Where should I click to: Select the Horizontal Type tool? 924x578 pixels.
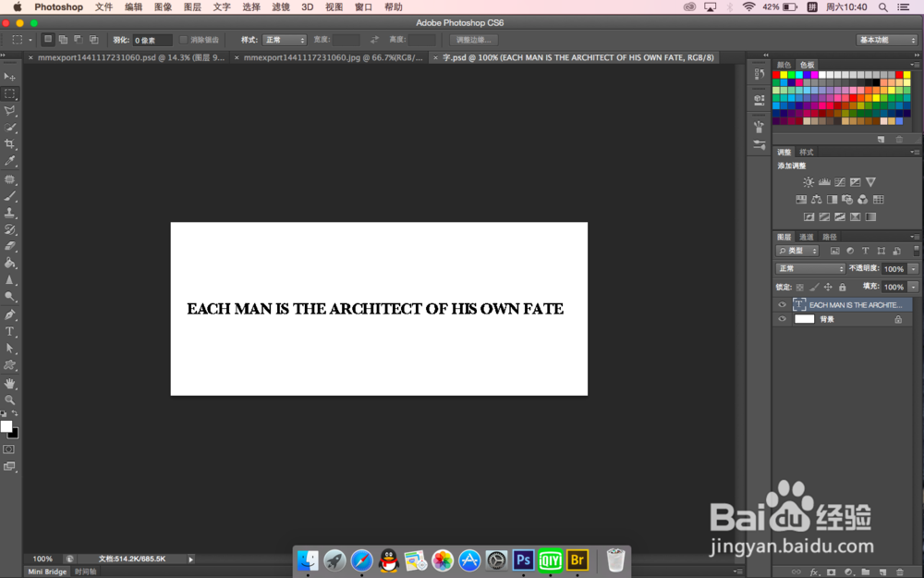tap(10, 331)
